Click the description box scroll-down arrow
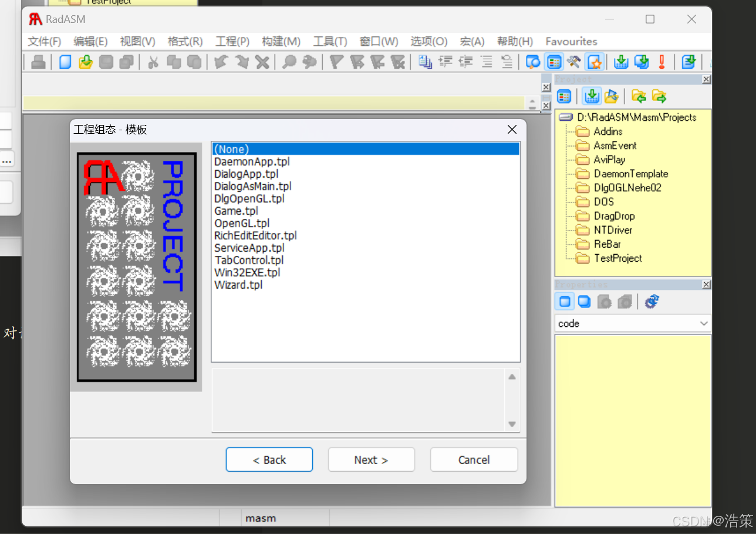This screenshot has height=534, width=756. 512,424
